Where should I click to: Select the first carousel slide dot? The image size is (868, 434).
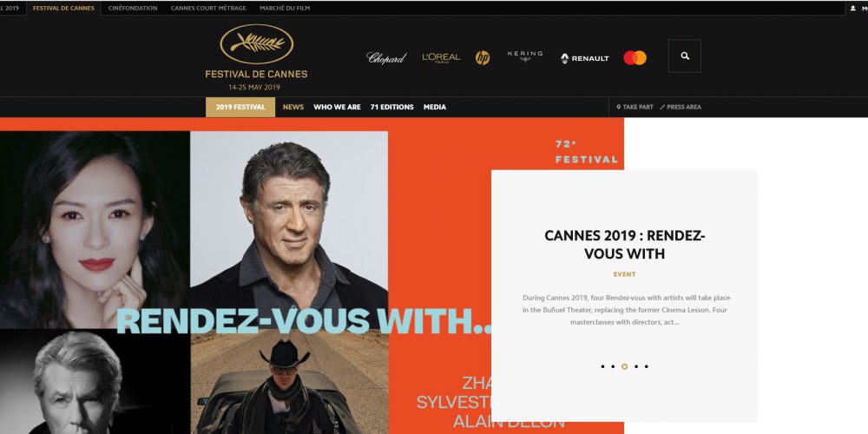click(x=602, y=366)
